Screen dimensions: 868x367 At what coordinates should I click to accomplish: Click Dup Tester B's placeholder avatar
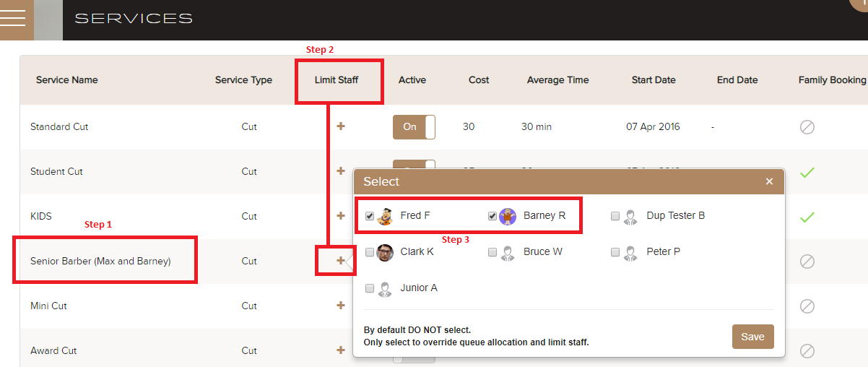pos(630,216)
